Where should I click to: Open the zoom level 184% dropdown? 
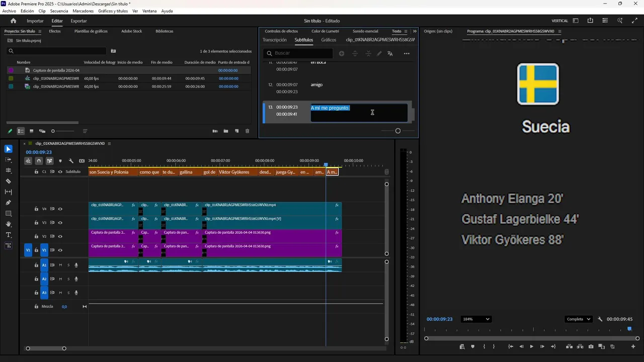pos(475,319)
